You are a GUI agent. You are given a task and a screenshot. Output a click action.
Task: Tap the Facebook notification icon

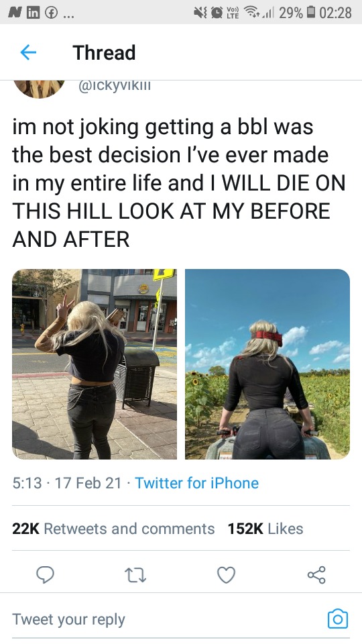pos(51,12)
